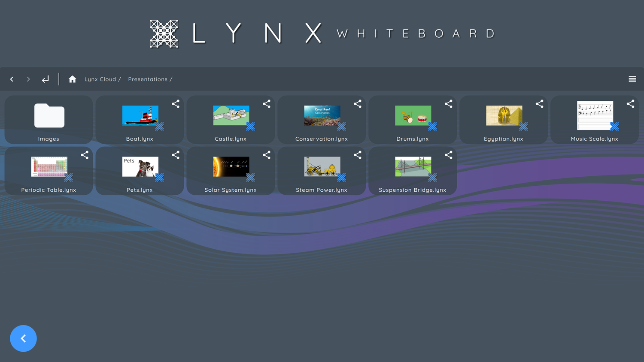Image resolution: width=644 pixels, height=362 pixels.
Task: Share the Conservation.lynx presentation
Action: pyautogui.click(x=358, y=104)
